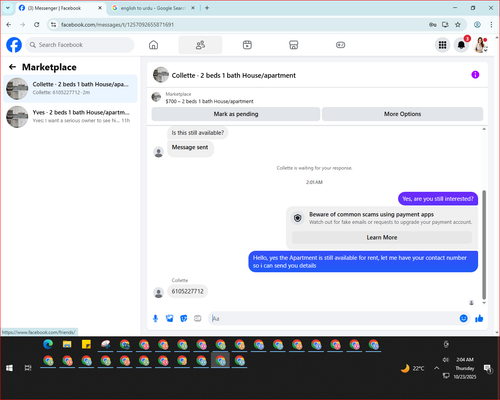Click the Mark as pending button
Viewport: 500px width, 400px height.
click(236, 114)
